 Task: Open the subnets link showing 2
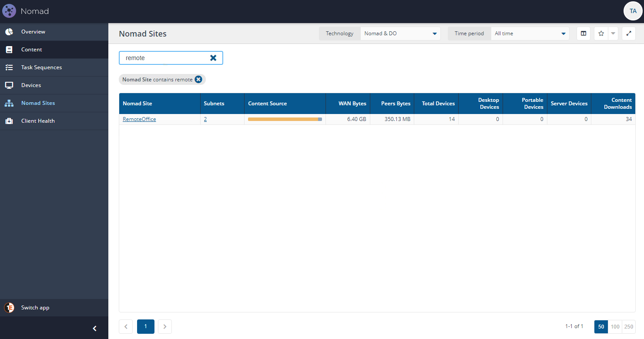point(205,119)
